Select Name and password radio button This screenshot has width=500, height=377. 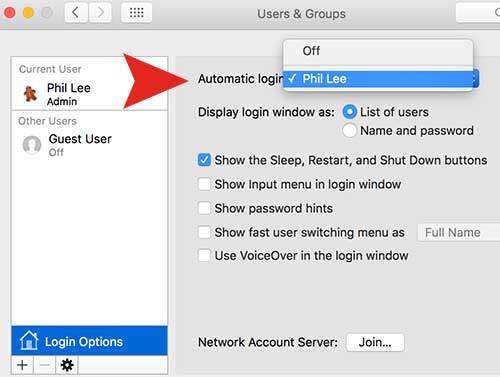click(349, 130)
